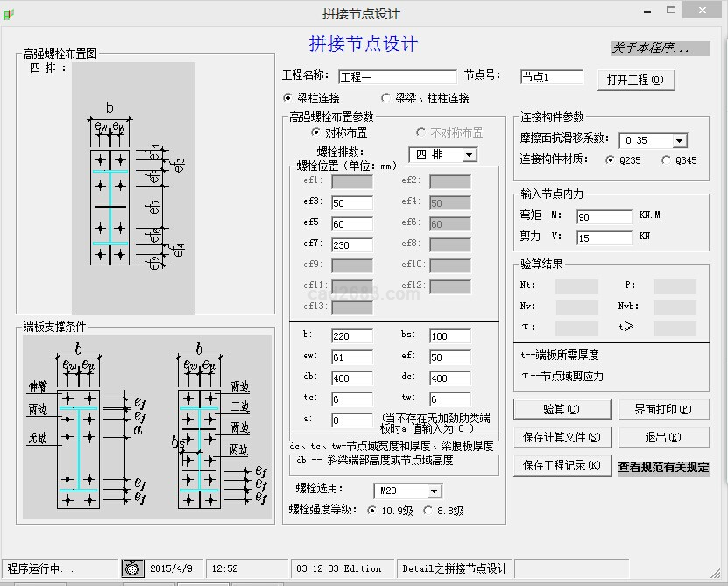Open the 关于本程序 about link

click(660, 48)
